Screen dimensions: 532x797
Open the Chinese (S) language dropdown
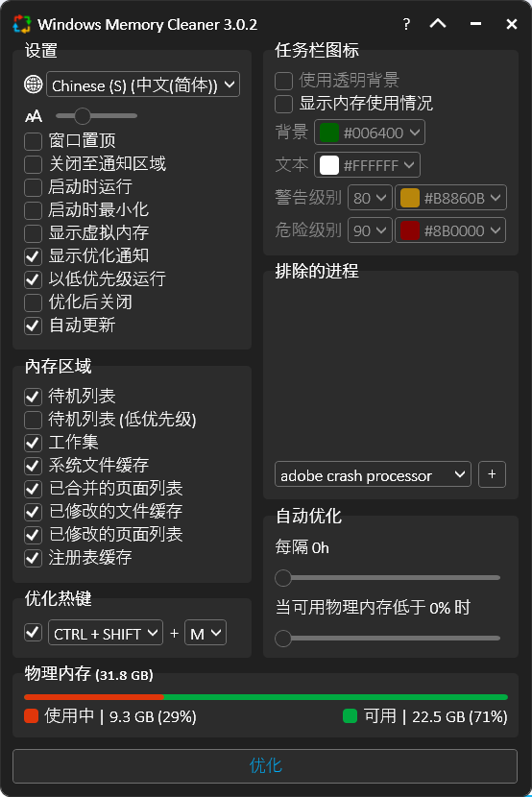pyautogui.click(x=143, y=85)
